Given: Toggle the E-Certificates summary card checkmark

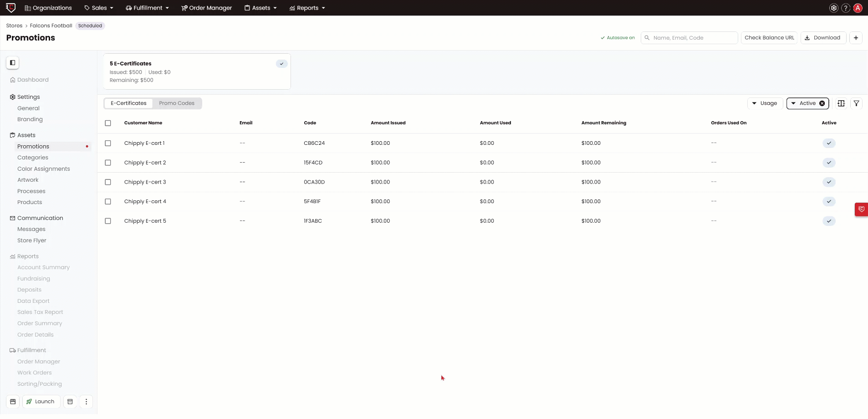Looking at the screenshot, I should (x=282, y=64).
